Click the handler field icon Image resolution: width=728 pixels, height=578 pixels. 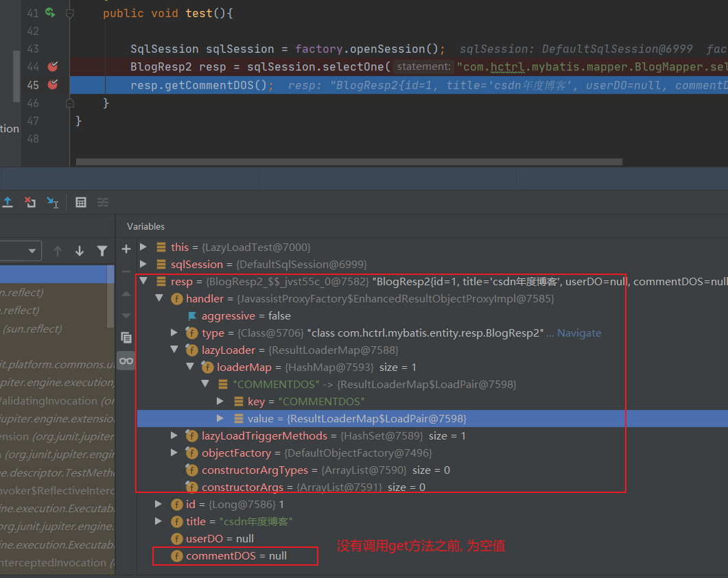177,299
